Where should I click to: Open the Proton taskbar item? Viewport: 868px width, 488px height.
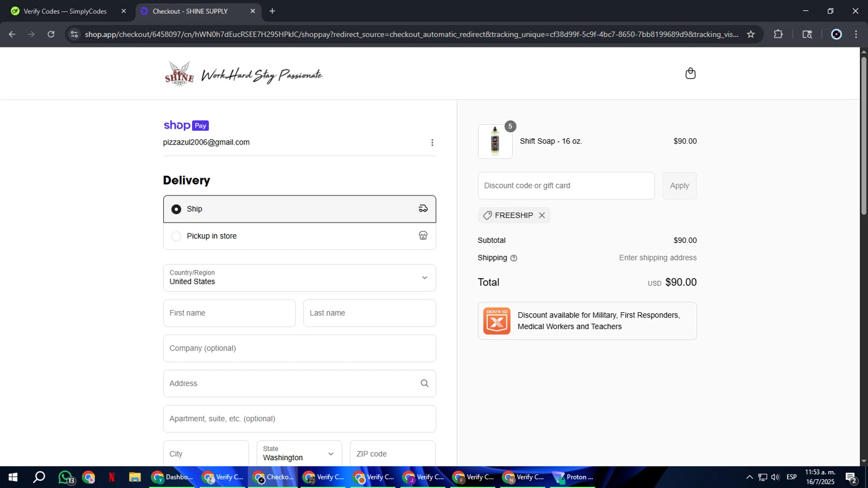574,478
